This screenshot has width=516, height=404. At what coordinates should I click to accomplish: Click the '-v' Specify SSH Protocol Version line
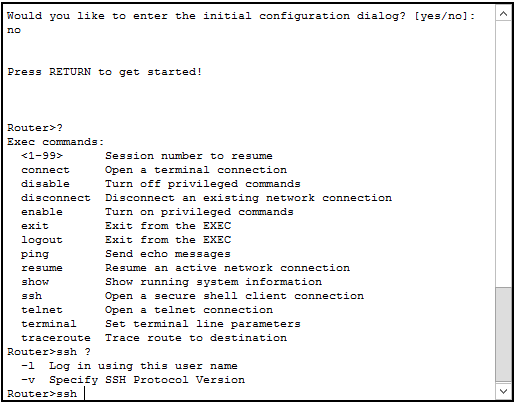(x=133, y=380)
